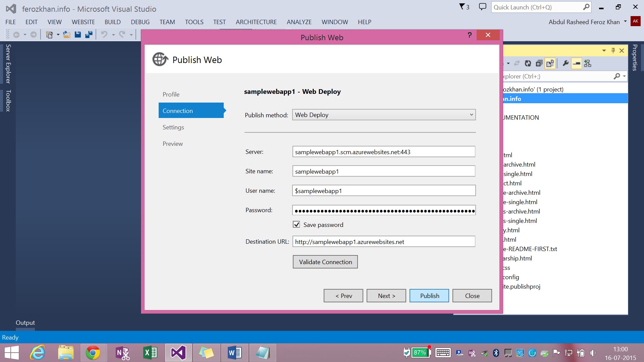The height and width of the screenshot is (362, 644).
Task: Click the Redo toolbar icon
Action: (x=122, y=35)
